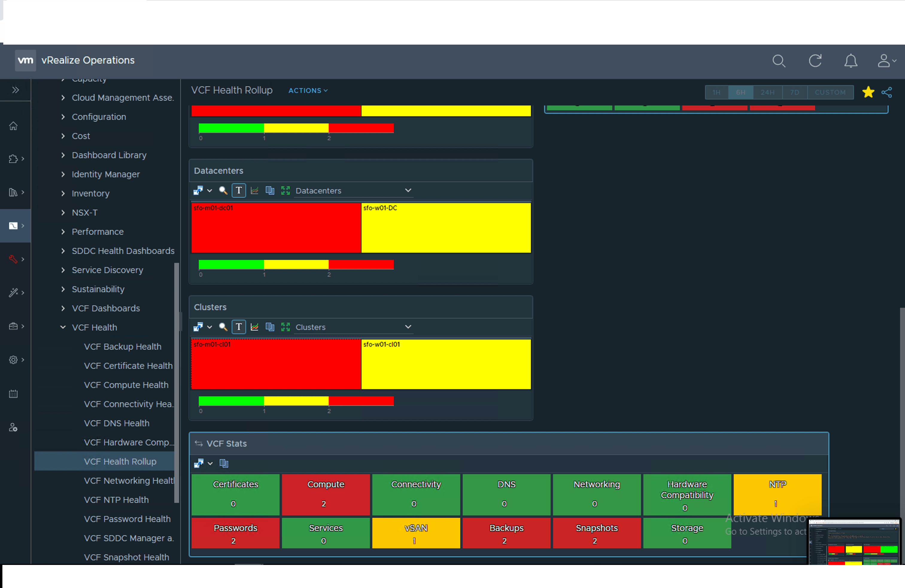The width and height of the screenshot is (905, 588).
Task: Click the red sfo-m01-cl01 cluster heatmap tile
Action: 276,364
